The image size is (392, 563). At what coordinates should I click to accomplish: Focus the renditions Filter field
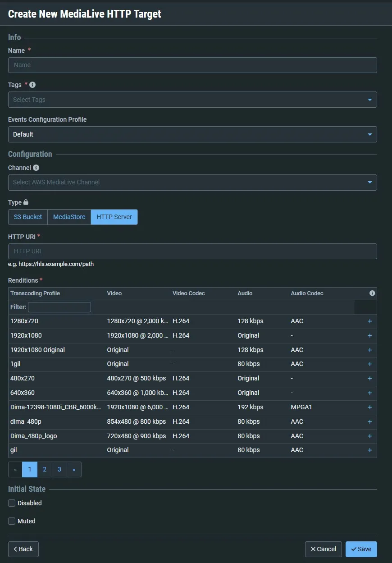point(59,307)
